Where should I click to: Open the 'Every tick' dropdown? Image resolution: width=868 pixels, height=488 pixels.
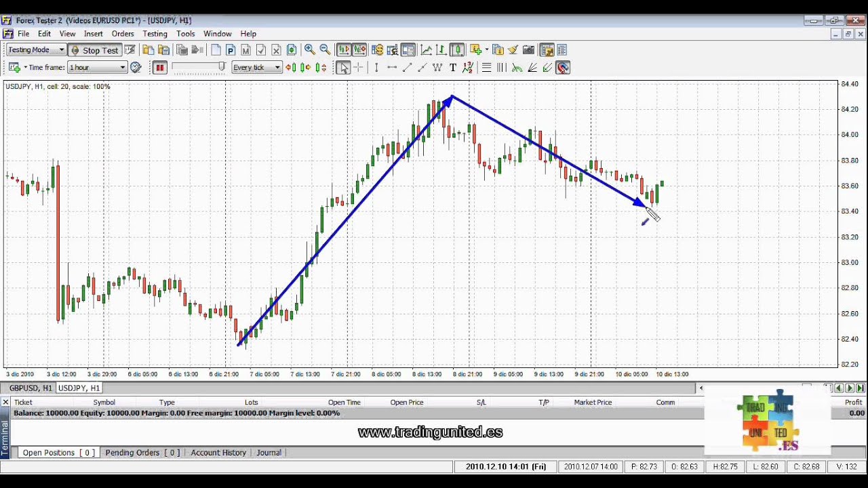[x=256, y=67]
